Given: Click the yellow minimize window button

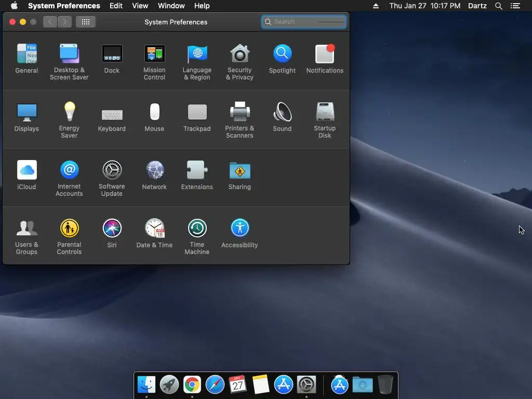Looking at the screenshot, I should [23, 22].
